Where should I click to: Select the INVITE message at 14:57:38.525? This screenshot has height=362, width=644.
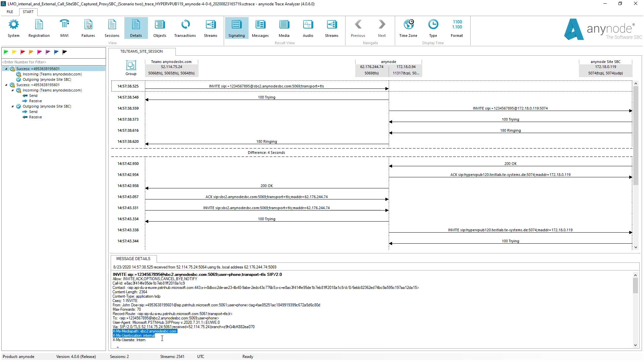tap(266, 86)
